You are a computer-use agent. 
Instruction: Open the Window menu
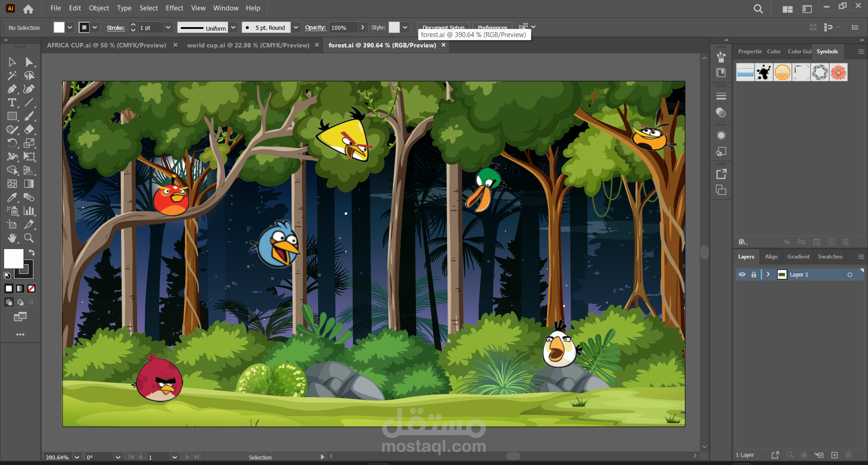(x=226, y=8)
